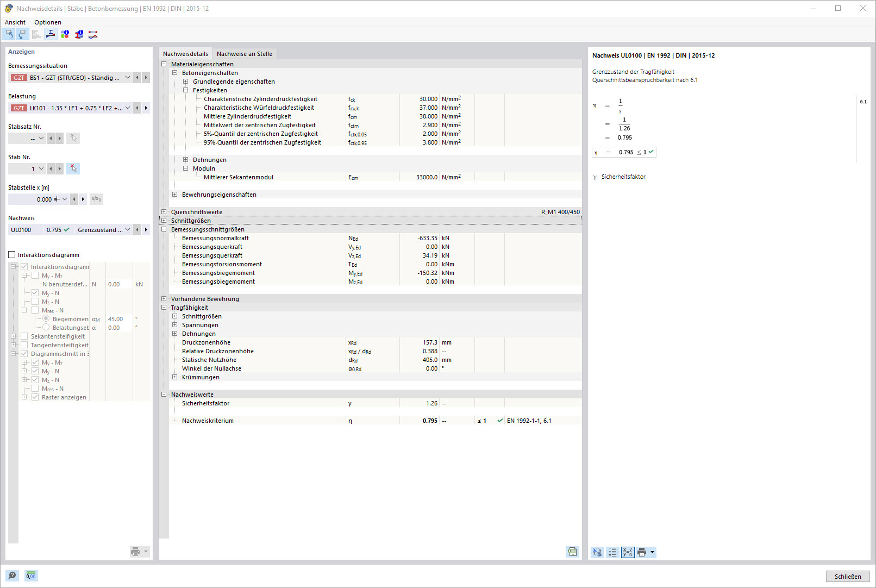Open the Belastung LK101 dropdown
Viewport: 876px width, 588px height.
click(128, 108)
